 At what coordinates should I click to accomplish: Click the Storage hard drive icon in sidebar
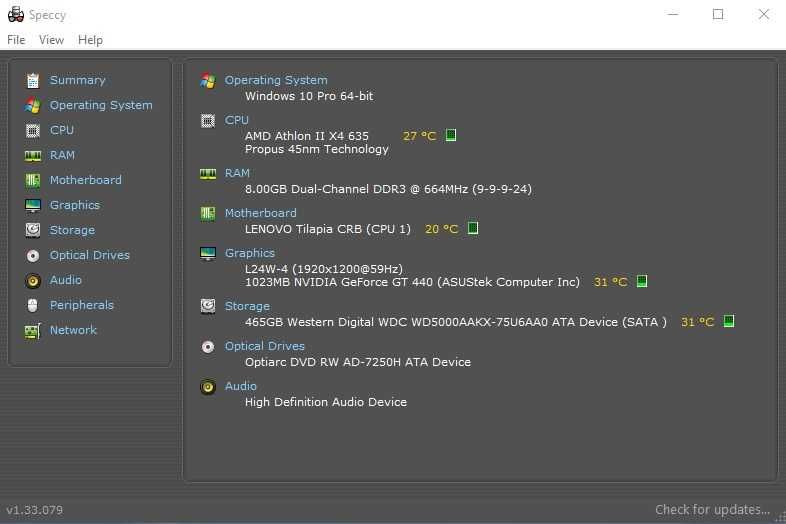pyautogui.click(x=33, y=230)
